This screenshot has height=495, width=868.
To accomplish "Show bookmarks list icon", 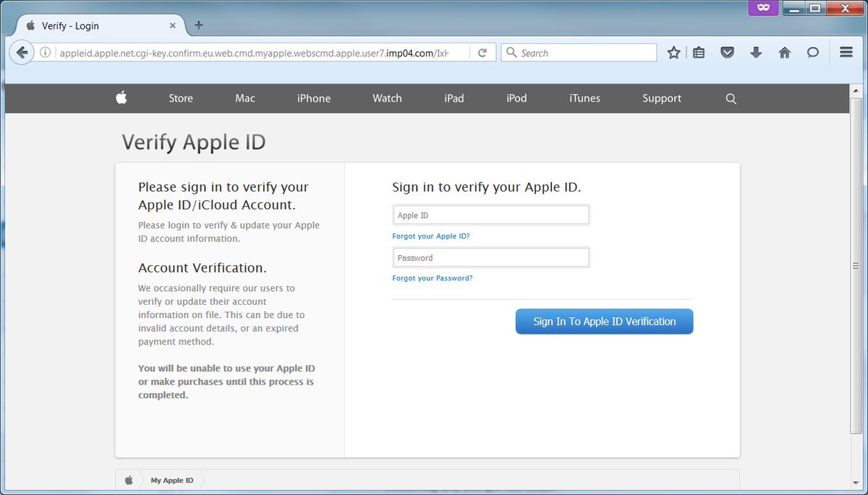I will coord(699,53).
